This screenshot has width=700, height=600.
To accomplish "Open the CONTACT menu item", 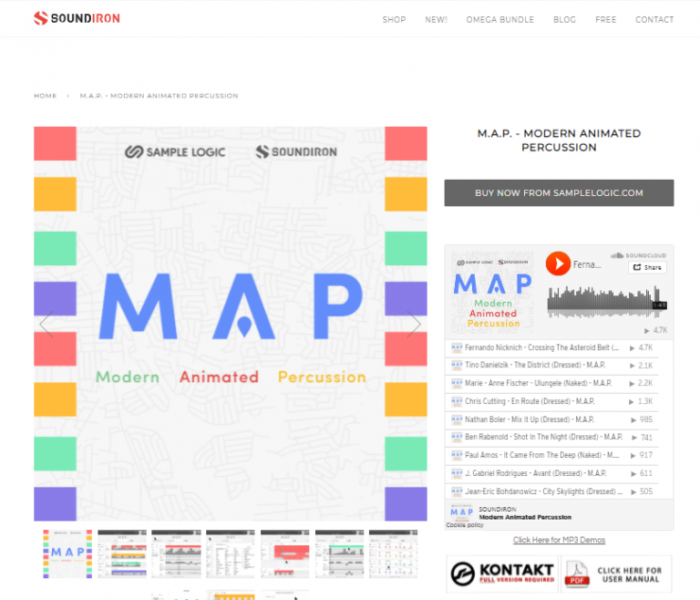I will 654,20.
